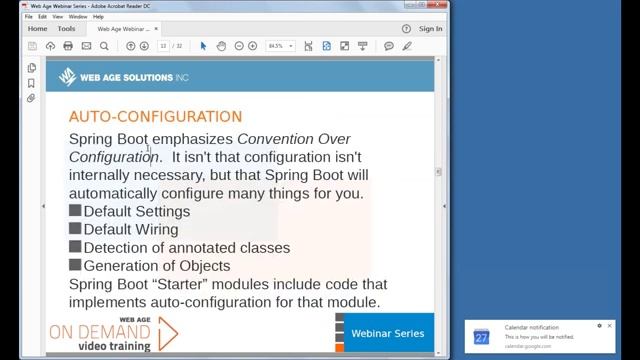
Task: Click the vertical scrollbar thumb
Action: 438,172
